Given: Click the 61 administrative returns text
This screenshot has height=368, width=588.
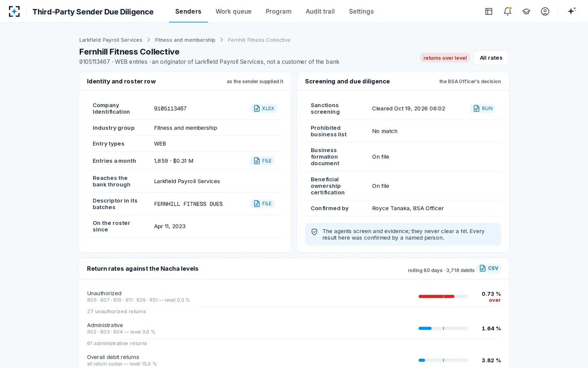Looking at the screenshot, I should coord(117,343).
